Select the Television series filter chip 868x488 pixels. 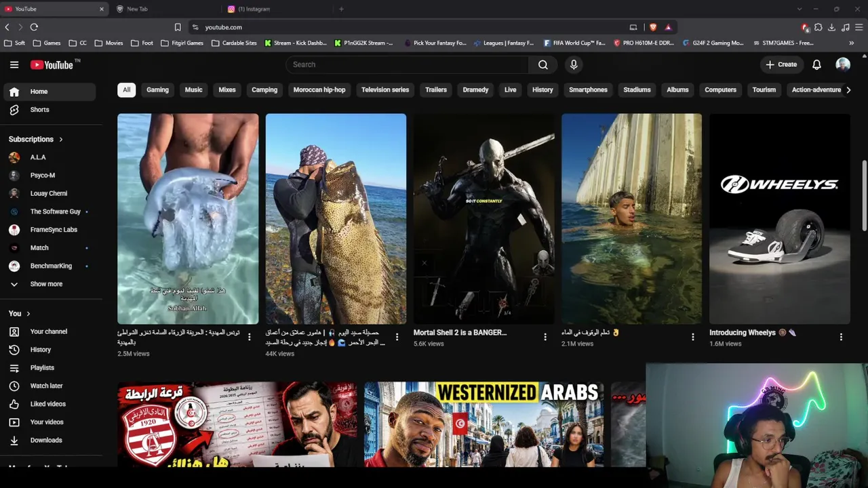pyautogui.click(x=385, y=89)
